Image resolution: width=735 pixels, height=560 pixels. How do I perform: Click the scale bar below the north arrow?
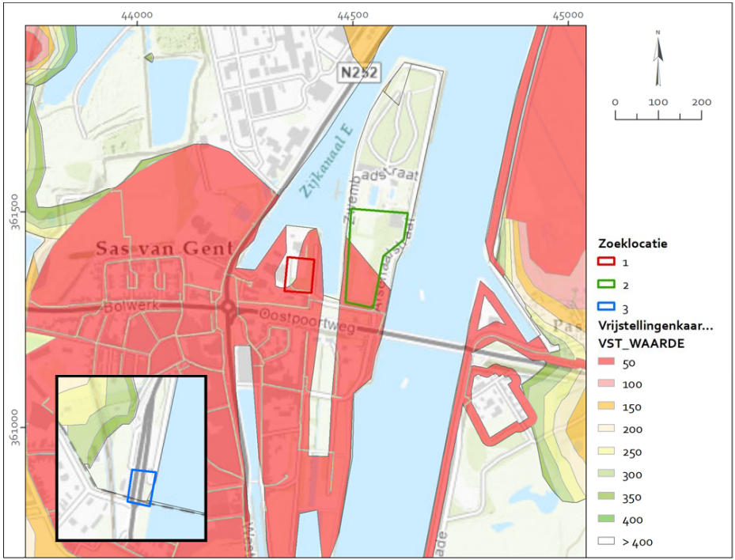(658, 115)
